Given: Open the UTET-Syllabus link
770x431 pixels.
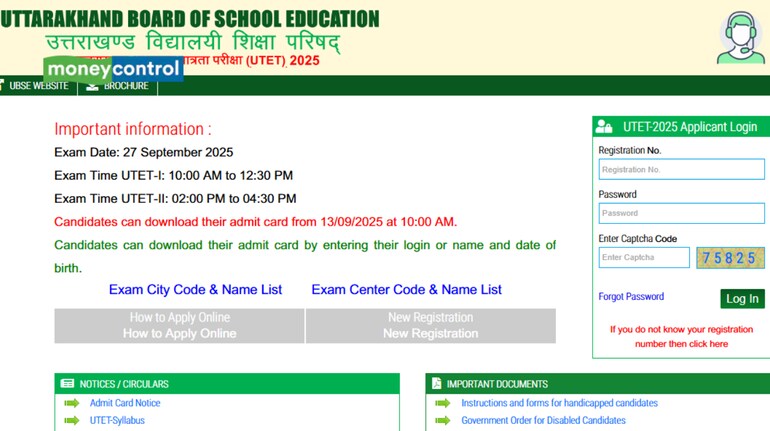Looking at the screenshot, I should point(117,421).
